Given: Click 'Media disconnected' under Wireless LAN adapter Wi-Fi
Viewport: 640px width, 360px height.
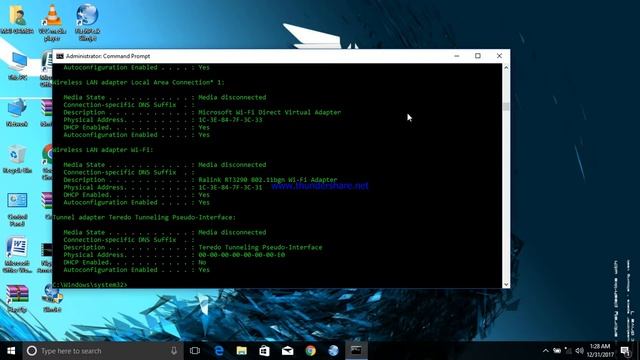Looking at the screenshot, I should pyautogui.click(x=232, y=165).
